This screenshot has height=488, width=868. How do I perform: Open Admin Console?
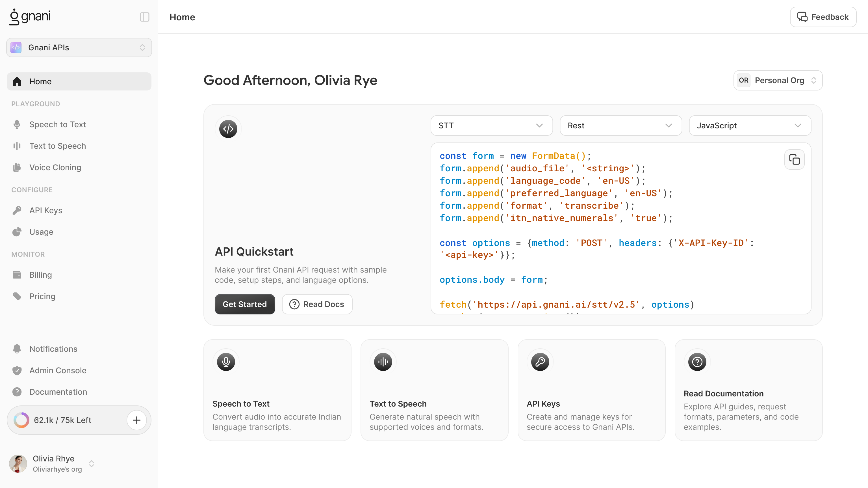click(79, 370)
